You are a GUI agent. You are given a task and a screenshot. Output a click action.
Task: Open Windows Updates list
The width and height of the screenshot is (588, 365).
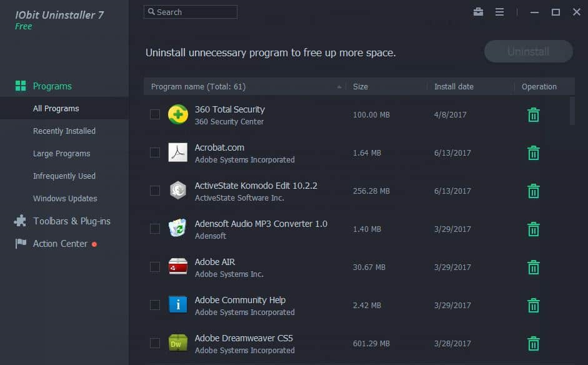65,199
